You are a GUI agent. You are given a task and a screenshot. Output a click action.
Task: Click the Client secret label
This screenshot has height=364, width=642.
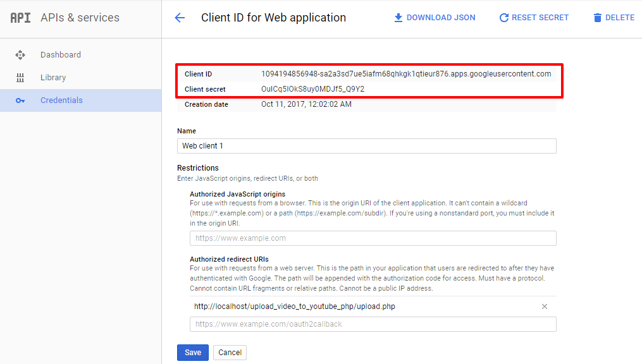205,89
